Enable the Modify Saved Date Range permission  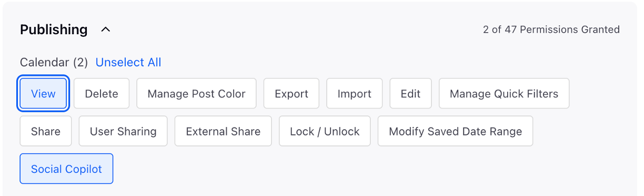click(456, 131)
